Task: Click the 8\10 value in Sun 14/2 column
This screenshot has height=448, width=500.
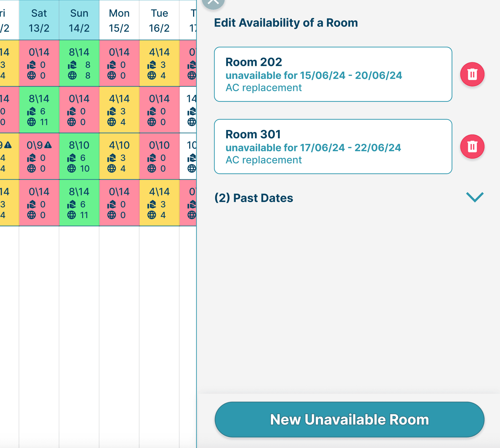Action: (79, 145)
